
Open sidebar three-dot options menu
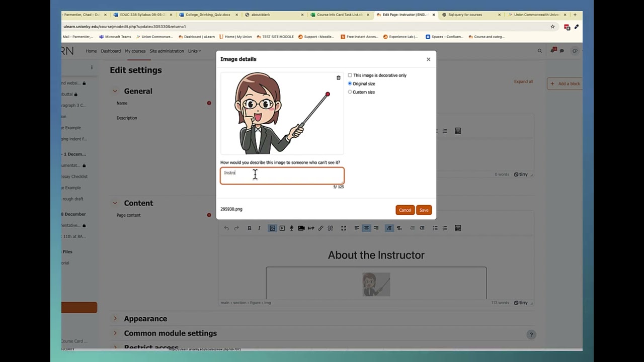[x=92, y=67]
